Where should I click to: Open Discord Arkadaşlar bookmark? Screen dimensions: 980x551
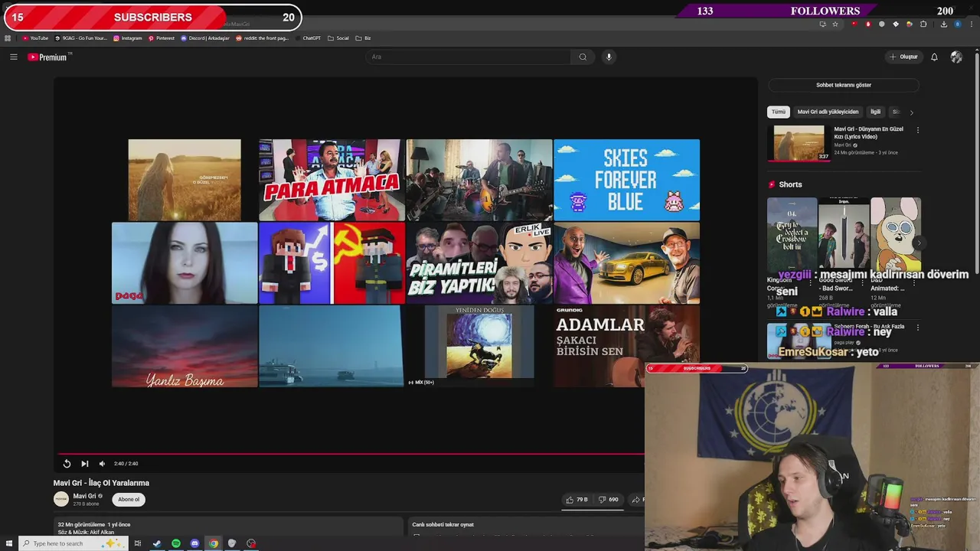[205, 38]
